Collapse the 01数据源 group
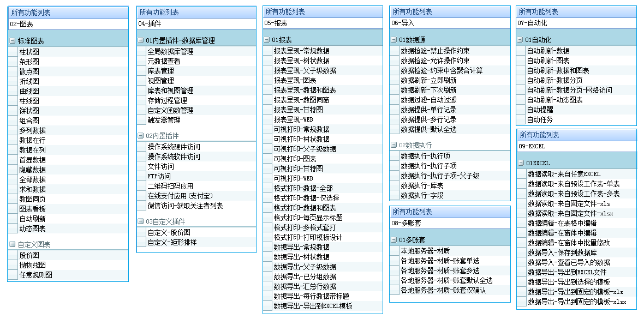The height and width of the screenshot is (319, 644). pos(394,40)
